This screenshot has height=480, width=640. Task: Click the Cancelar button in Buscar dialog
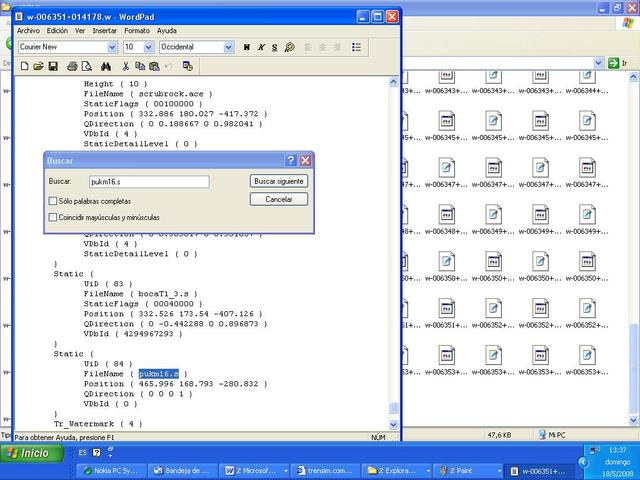point(279,199)
